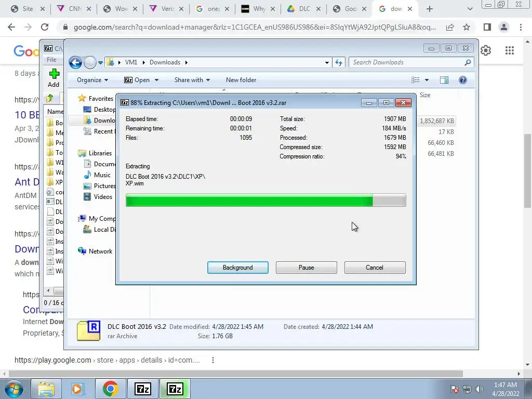The height and width of the screenshot is (399, 532).
Task: Select Downloads in navigation pane
Action: 100,120
